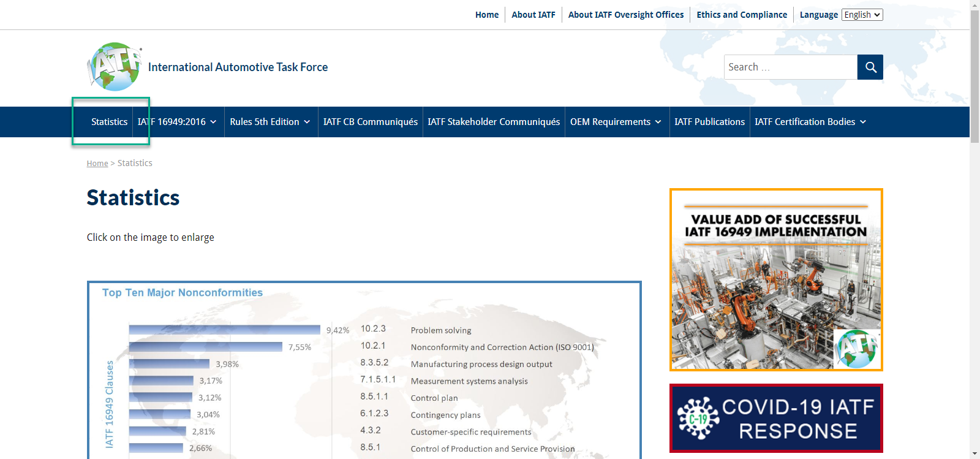This screenshot has width=980, height=459.
Task: Open the COVID-19 IATF Response banner
Action: coord(776,419)
